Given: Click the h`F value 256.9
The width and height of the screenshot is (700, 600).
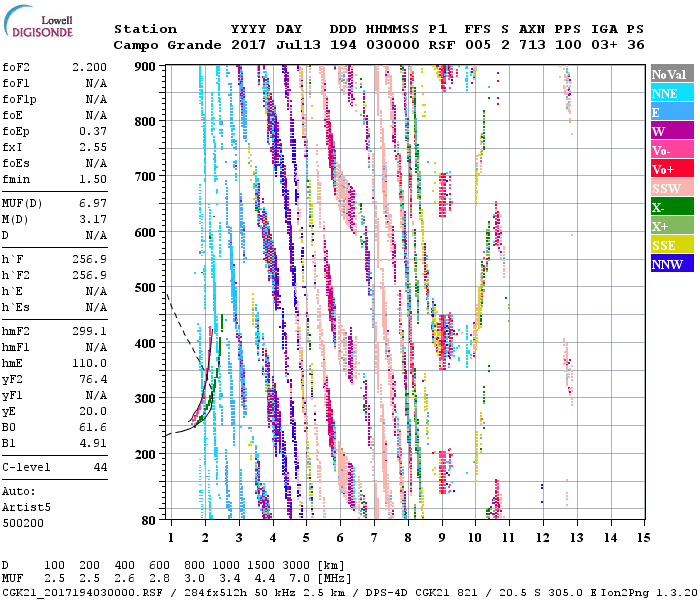Looking at the screenshot, I should click(89, 259).
